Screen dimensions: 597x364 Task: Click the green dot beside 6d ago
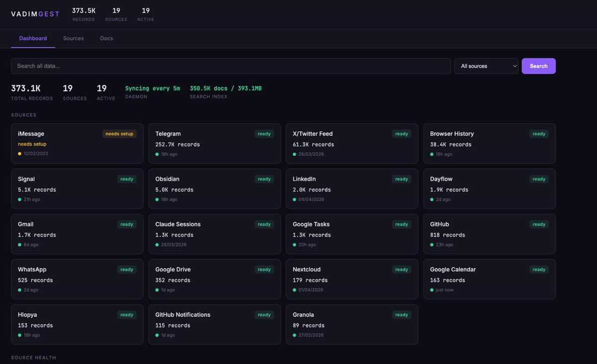(20, 245)
